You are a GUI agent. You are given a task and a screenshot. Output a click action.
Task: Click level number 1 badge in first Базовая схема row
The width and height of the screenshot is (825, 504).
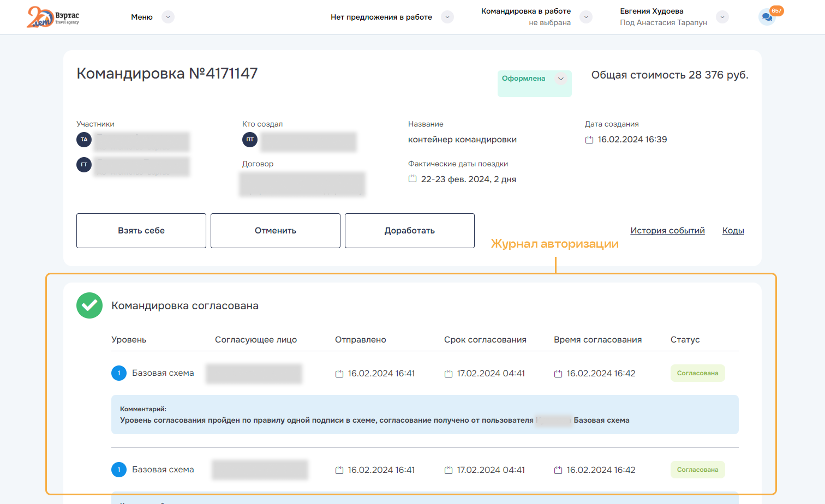pos(119,373)
